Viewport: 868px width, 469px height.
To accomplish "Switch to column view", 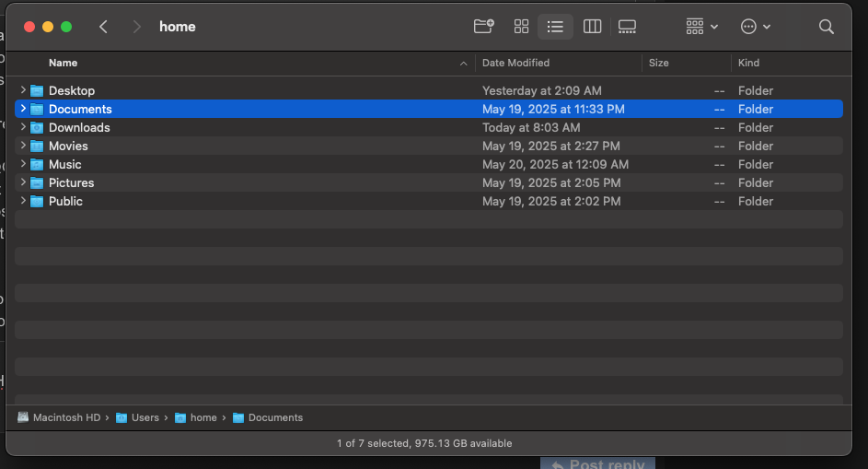I will point(593,26).
